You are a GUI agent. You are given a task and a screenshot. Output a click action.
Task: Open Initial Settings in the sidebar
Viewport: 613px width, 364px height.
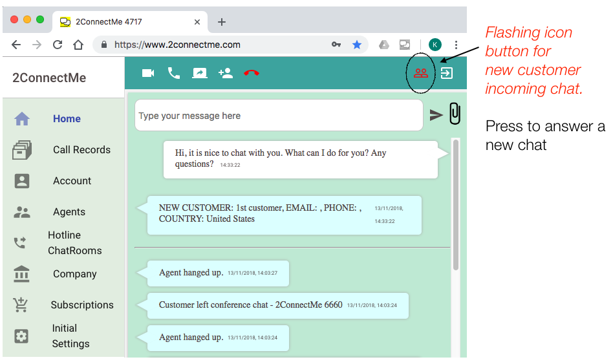pyautogui.click(x=70, y=336)
